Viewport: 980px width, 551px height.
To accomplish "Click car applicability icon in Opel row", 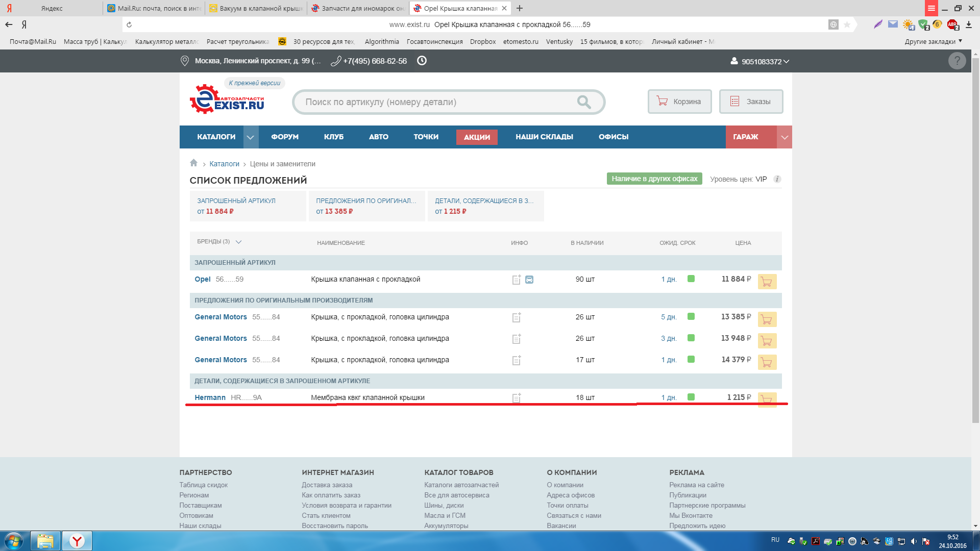I will [529, 280].
